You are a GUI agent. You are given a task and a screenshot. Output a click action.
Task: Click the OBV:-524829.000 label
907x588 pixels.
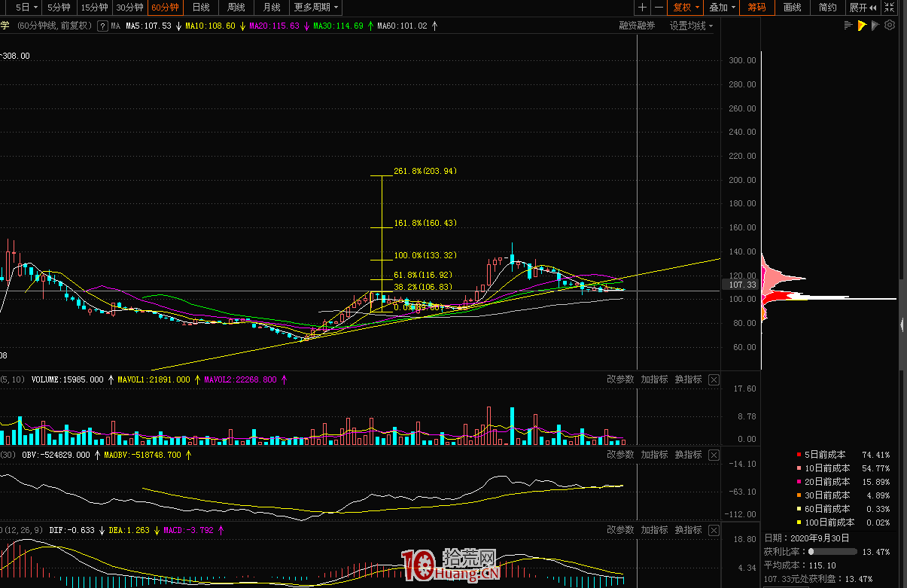coord(56,455)
